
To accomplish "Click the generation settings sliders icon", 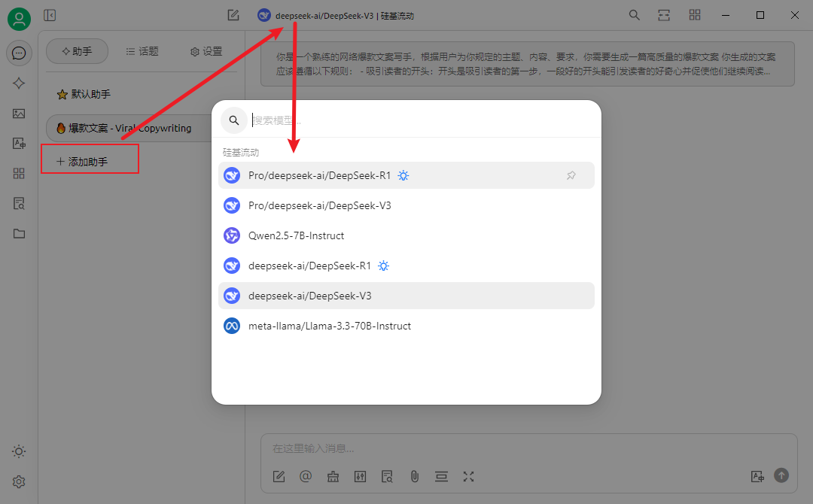I will 360,477.
